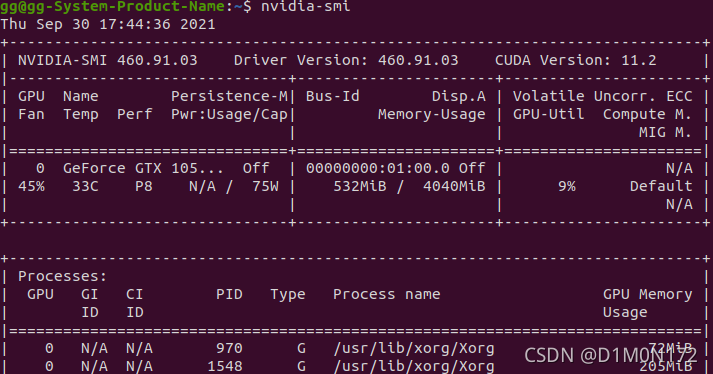The height and width of the screenshot is (374, 713).
Task: Click the nvidia-smi command text
Action: (306, 6)
